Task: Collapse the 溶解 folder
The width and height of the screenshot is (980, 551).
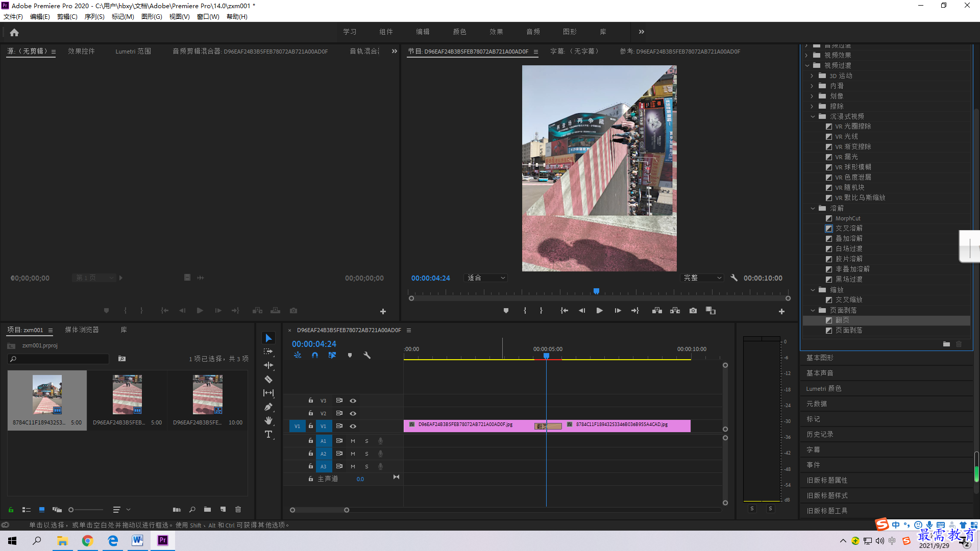Action: tap(813, 208)
